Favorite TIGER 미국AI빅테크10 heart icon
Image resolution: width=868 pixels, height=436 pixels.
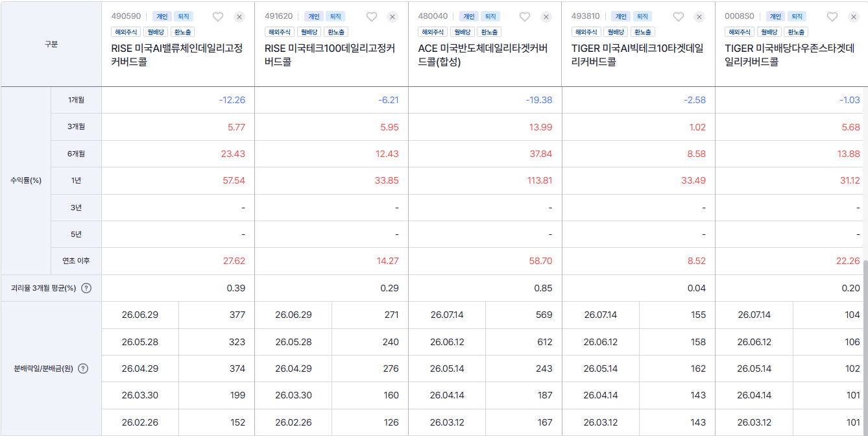coord(679,17)
